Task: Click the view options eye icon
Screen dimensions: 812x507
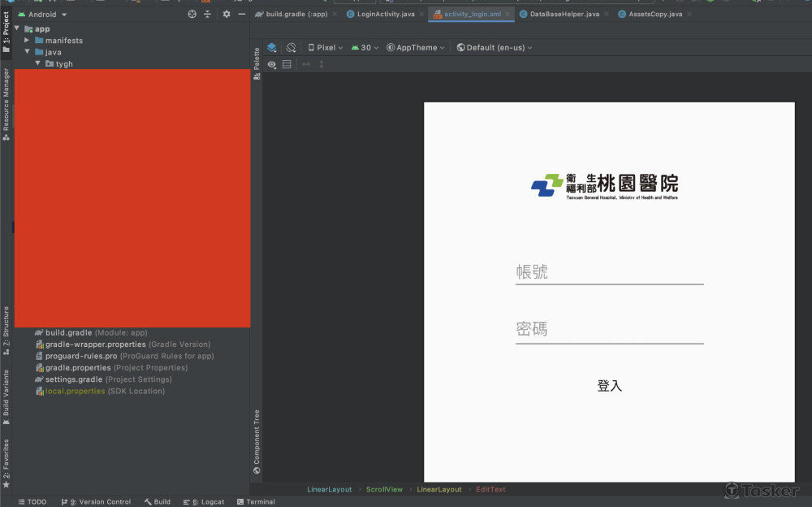Action: point(272,65)
